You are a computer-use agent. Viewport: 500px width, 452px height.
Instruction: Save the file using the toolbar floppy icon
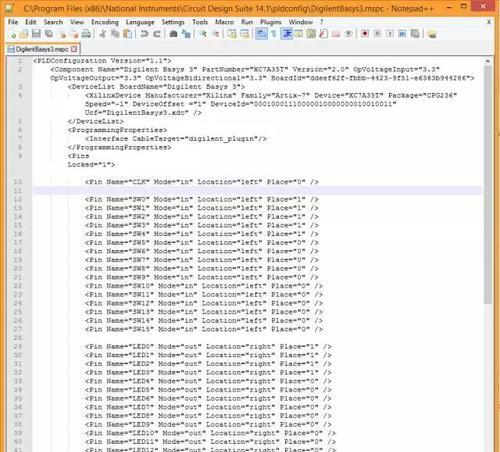36,34
